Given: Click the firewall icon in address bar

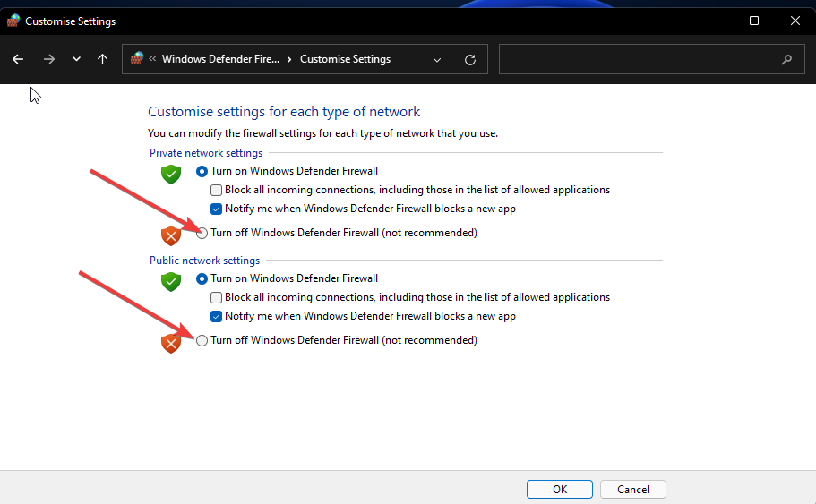Looking at the screenshot, I should coord(137,58).
